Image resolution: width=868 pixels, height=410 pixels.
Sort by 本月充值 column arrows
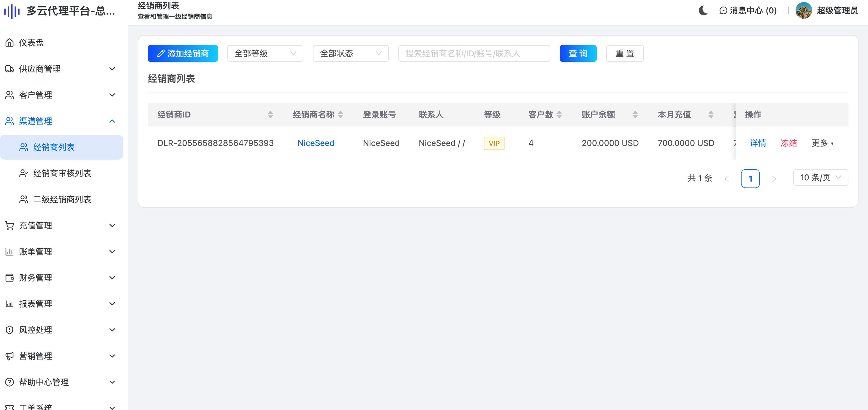pos(711,115)
